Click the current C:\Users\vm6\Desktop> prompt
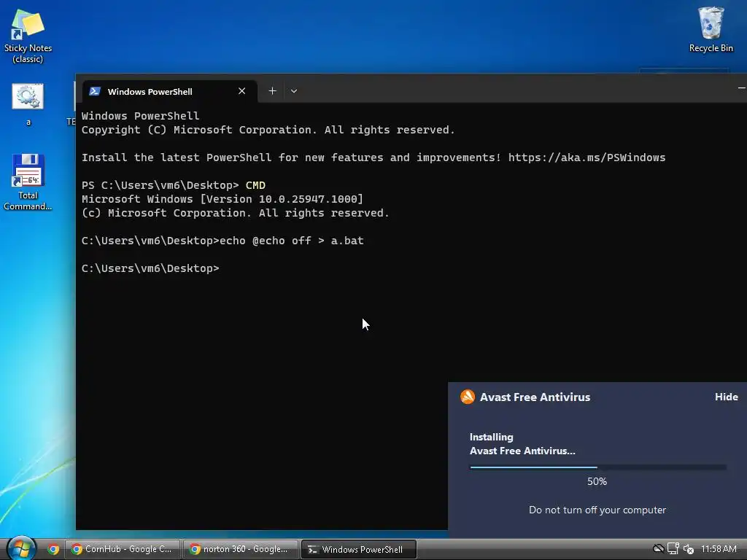This screenshot has height=560, width=747. (x=150, y=268)
